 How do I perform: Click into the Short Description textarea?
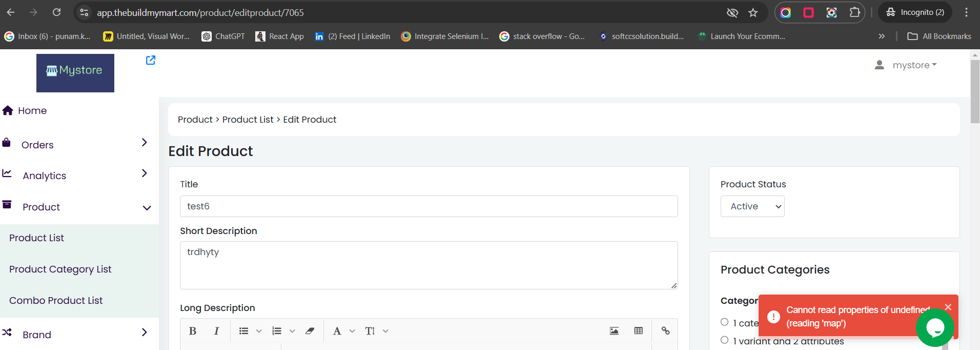click(x=429, y=265)
